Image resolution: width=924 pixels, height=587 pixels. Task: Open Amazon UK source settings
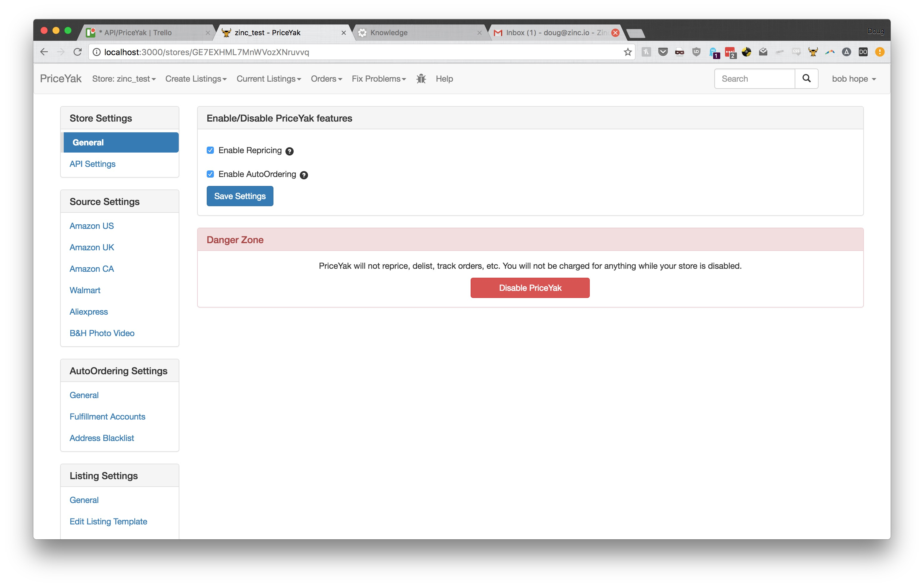[92, 248]
